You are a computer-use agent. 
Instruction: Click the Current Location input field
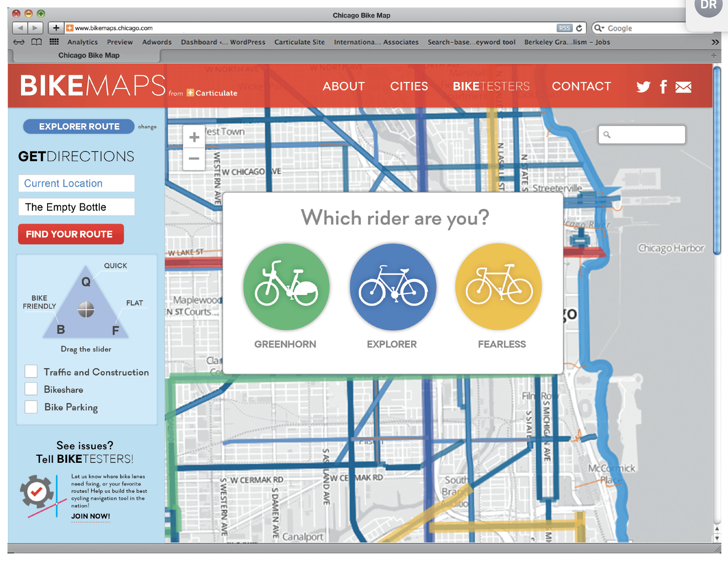click(77, 183)
